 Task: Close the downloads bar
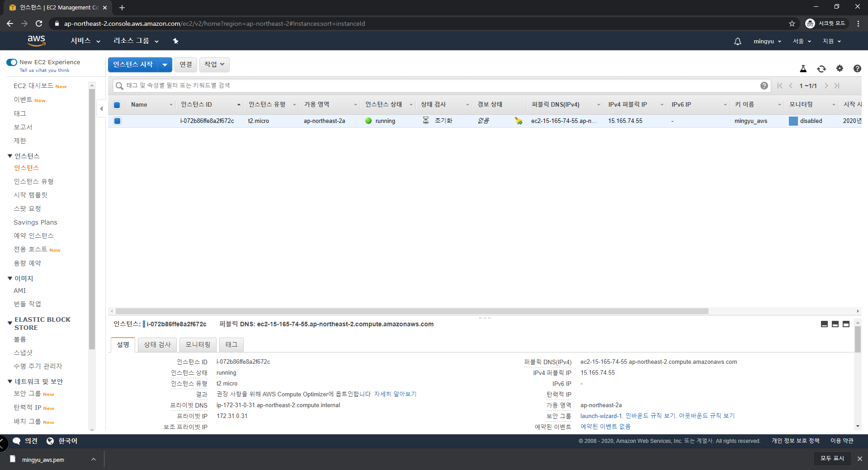coord(859,459)
